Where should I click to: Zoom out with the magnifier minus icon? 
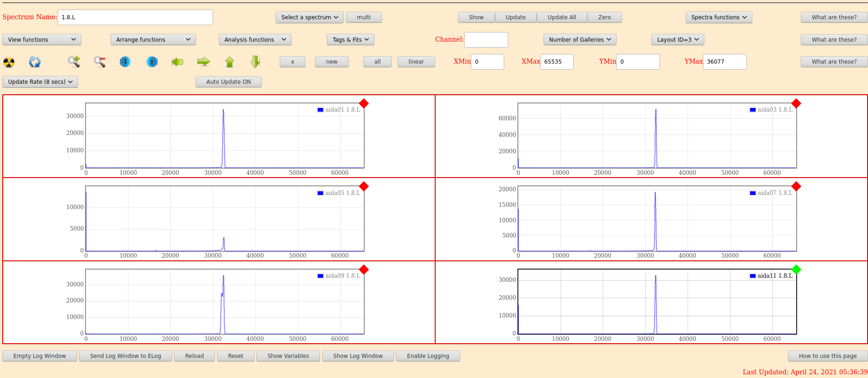tap(100, 61)
